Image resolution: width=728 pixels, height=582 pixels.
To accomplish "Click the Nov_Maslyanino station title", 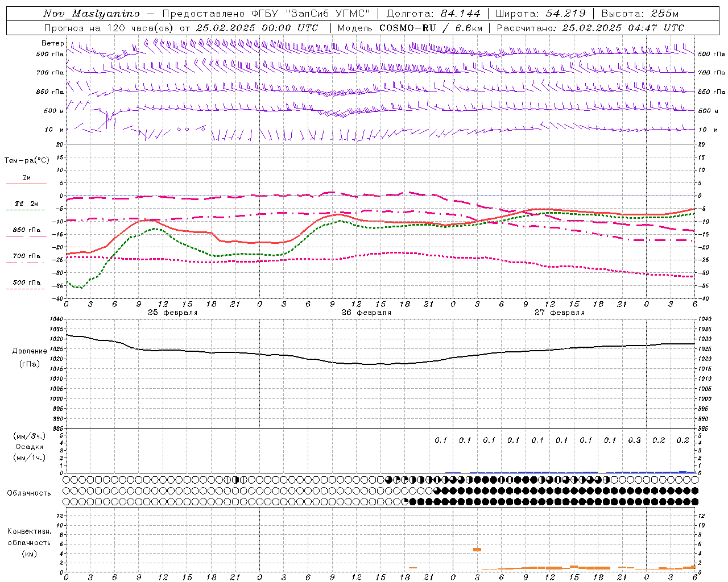I will coord(92,14).
